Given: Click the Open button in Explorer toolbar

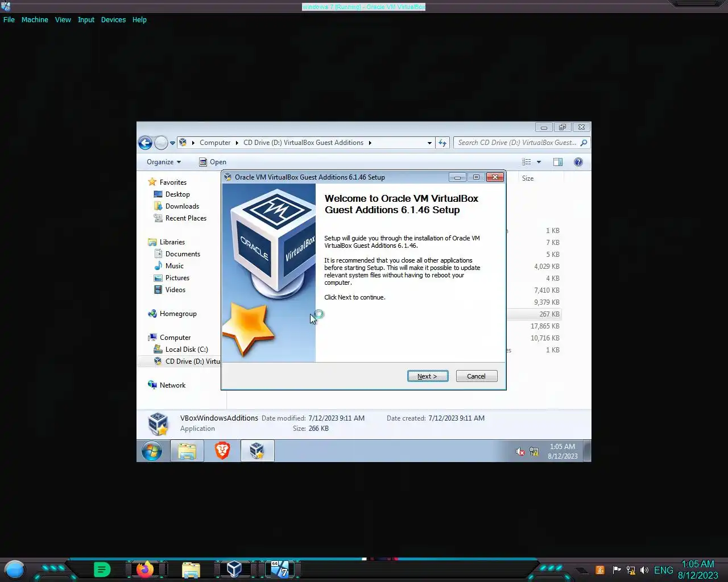Looking at the screenshot, I should [213, 162].
